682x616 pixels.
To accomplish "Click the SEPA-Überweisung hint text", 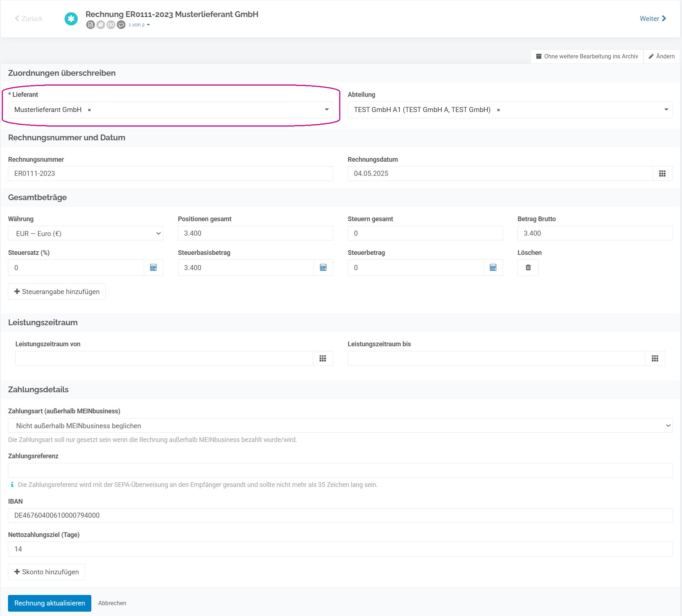I will coord(197,485).
